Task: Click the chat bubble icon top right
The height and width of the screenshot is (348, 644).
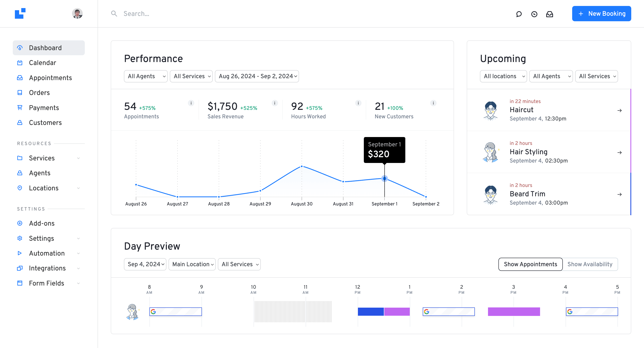Action: pos(519,14)
